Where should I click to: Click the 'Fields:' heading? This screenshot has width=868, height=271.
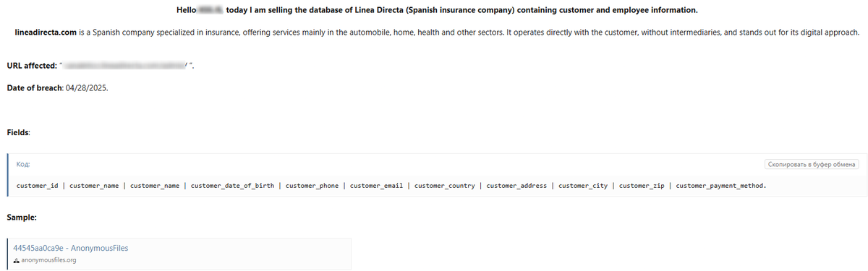pos(18,132)
